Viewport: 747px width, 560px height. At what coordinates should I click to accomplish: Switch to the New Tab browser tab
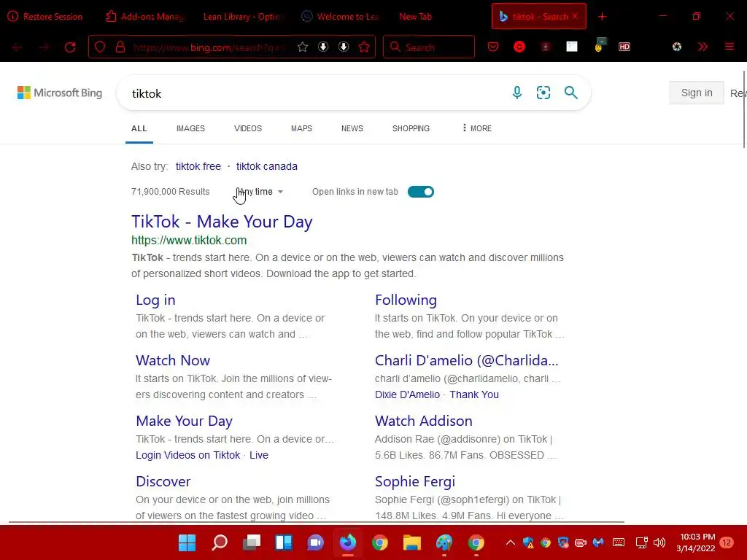pyautogui.click(x=415, y=17)
